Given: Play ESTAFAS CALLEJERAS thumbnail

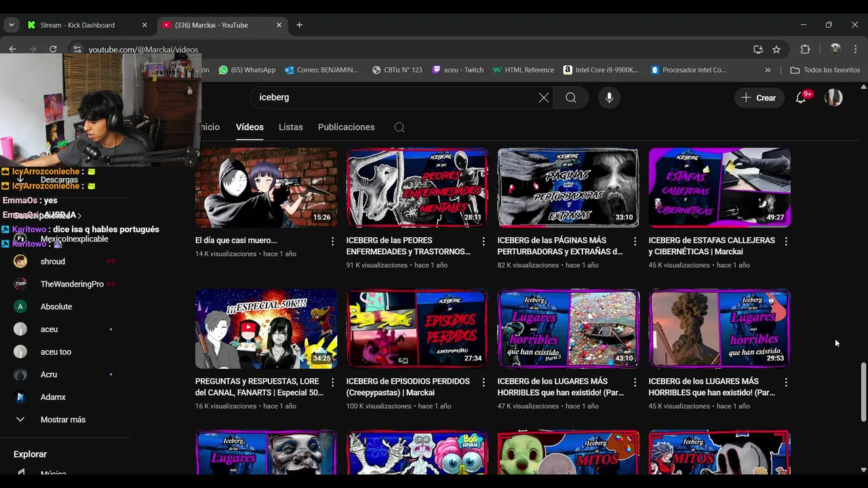Looking at the screenshot, I should tap(719, 188).
